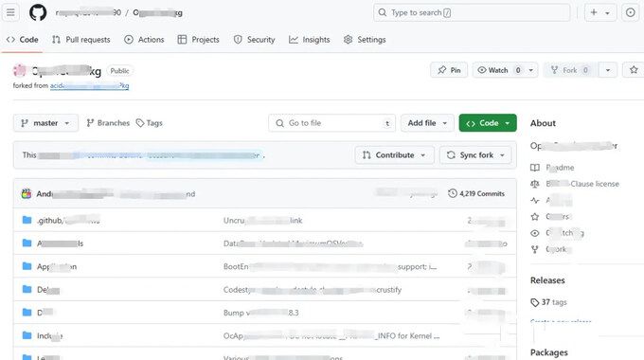644x360 pixels.
Task: Open the folder beginning with De
Action: click(x=48, y=290)
